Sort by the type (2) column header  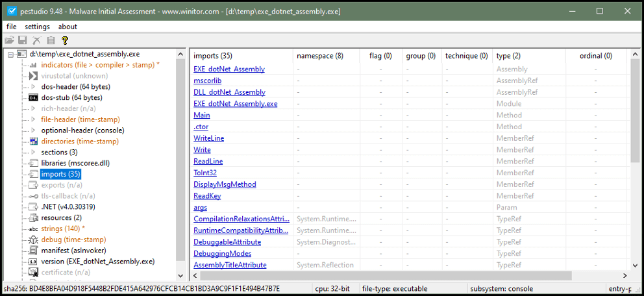click(x=529, y=56)
